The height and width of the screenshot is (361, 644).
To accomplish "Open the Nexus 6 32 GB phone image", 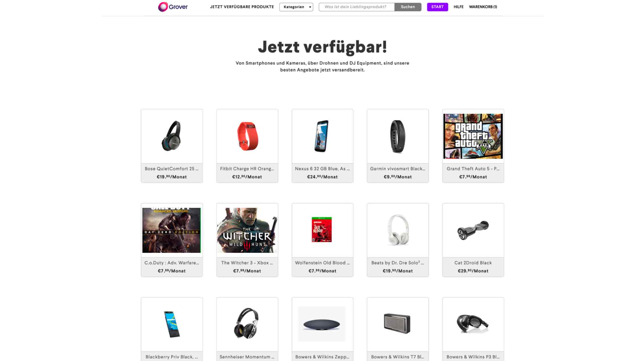I will tap(322, 136).
